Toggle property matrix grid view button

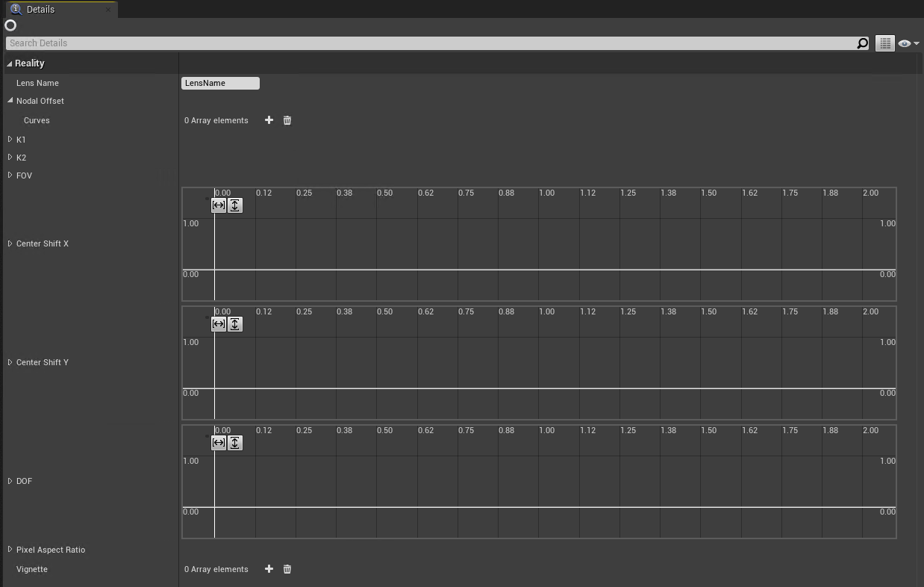click(x=884, y=43)
